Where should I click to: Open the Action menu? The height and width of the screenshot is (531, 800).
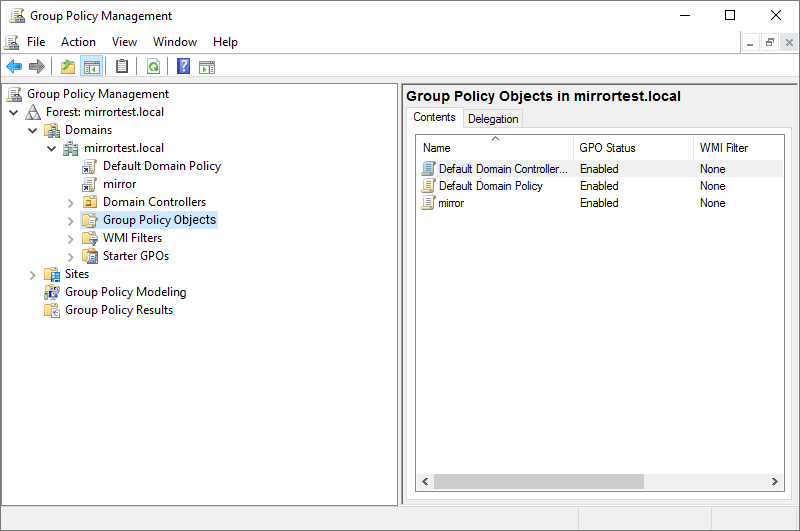pos(78,42)
